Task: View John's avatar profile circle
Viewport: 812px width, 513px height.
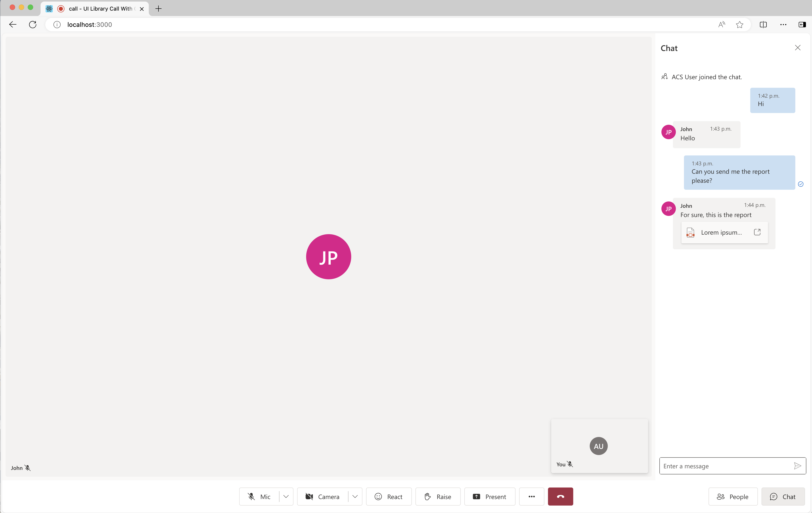Action: point(328,256)
